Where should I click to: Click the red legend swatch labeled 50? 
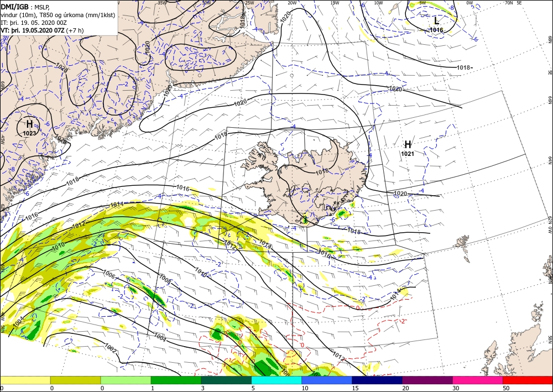(x=528, y=380)
